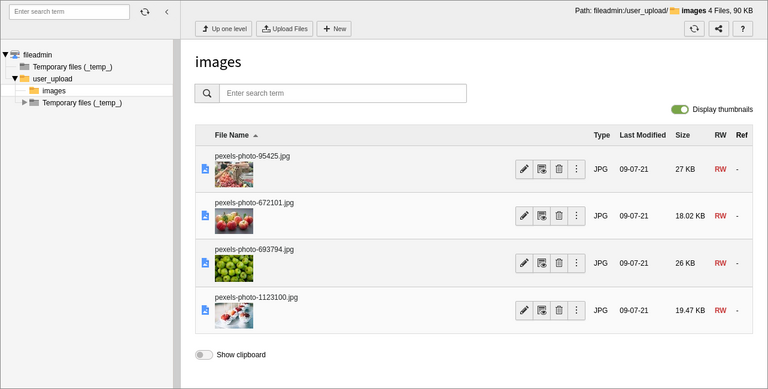The height and width of the screenshot is (389, 768).
Task: Focus the file list search field
Action: [343, 93]
